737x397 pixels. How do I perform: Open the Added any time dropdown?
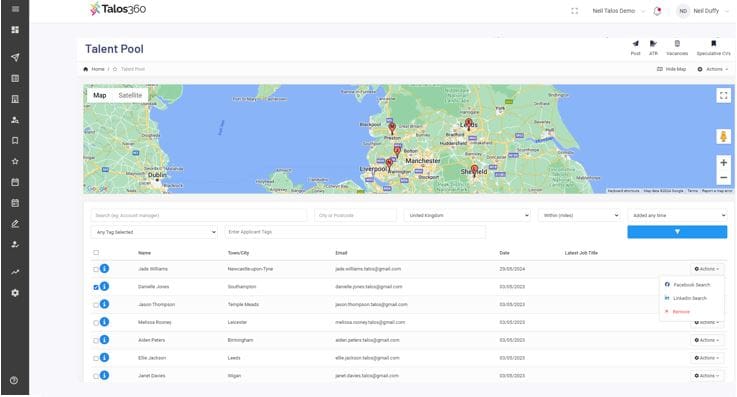[677, 215]
